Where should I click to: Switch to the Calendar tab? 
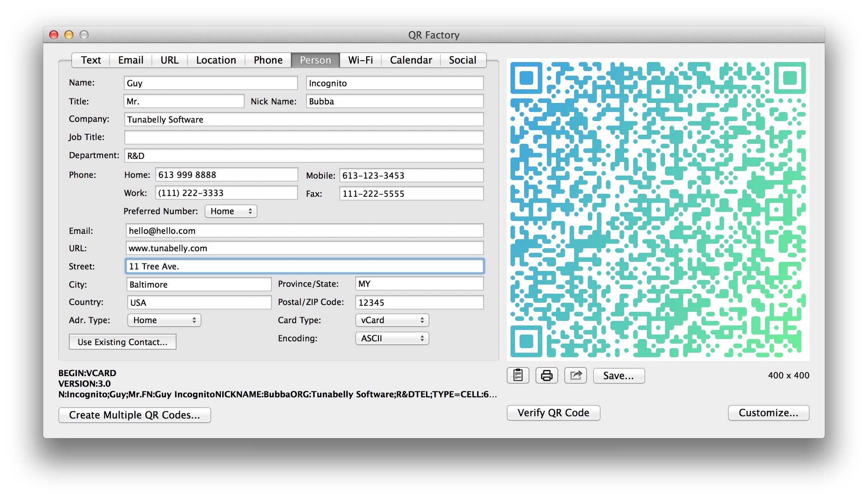coord(411,60)
